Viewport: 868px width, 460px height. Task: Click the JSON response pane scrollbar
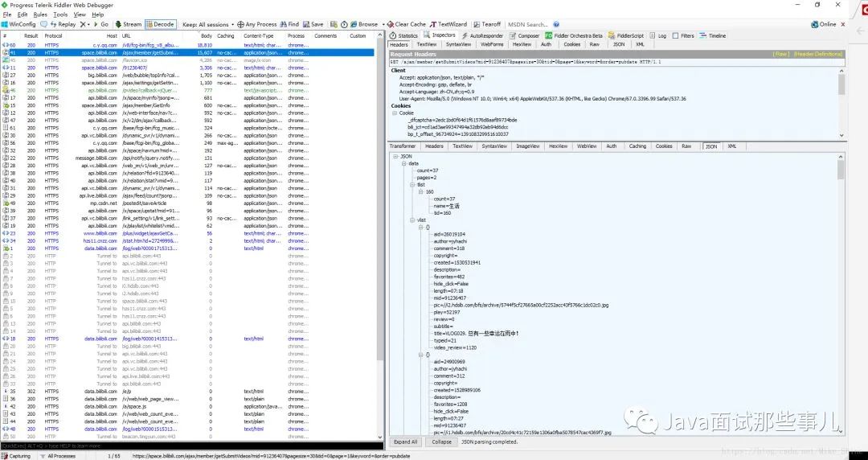[x=841, y=294]
